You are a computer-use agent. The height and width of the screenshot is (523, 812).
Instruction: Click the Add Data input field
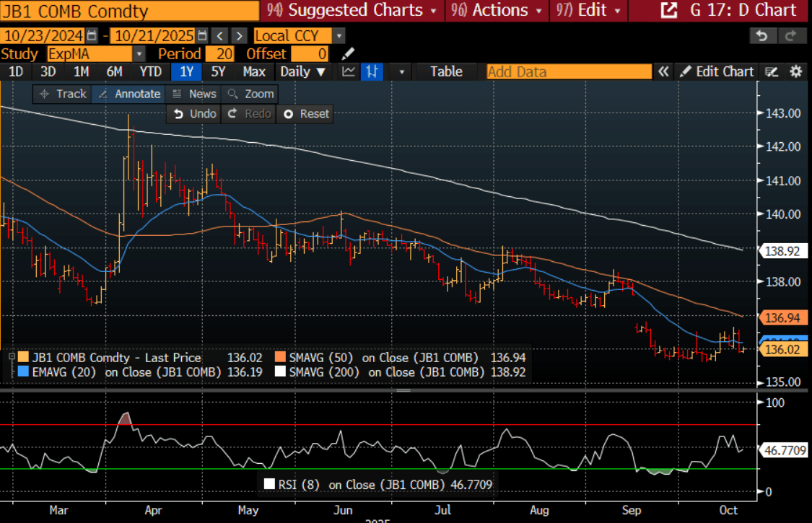[569, 71]
